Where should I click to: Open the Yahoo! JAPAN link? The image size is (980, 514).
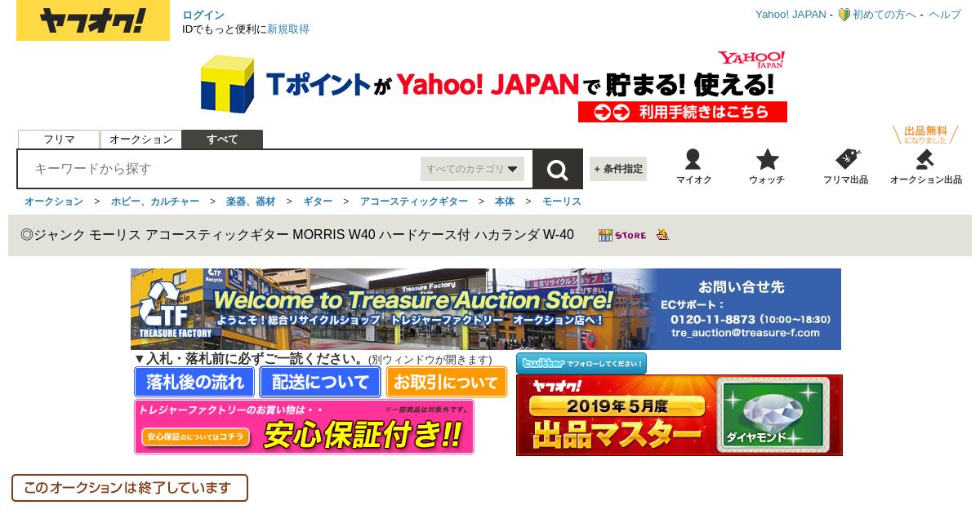(x=791, y=15)
